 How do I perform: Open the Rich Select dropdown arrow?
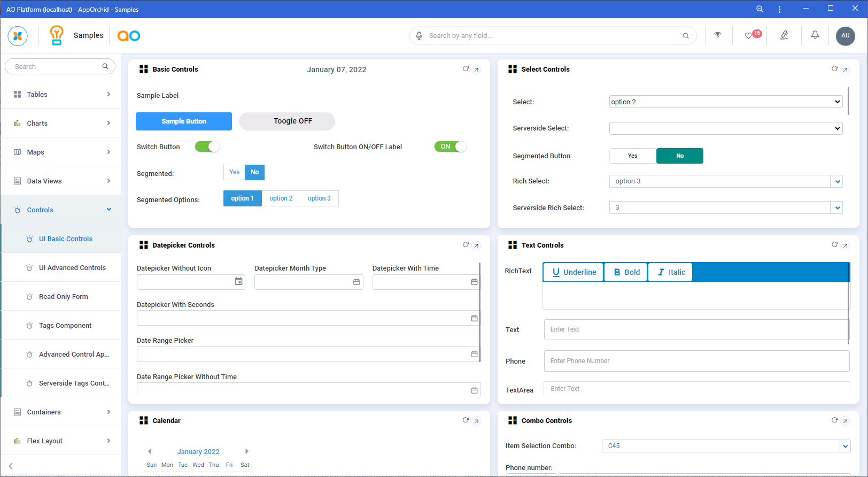(x=837, y=182)
